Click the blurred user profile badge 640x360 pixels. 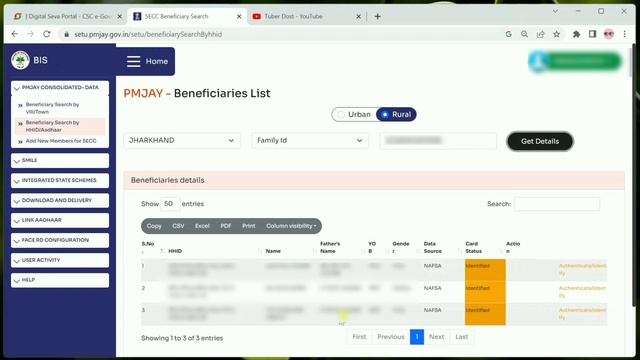(575, 62)
